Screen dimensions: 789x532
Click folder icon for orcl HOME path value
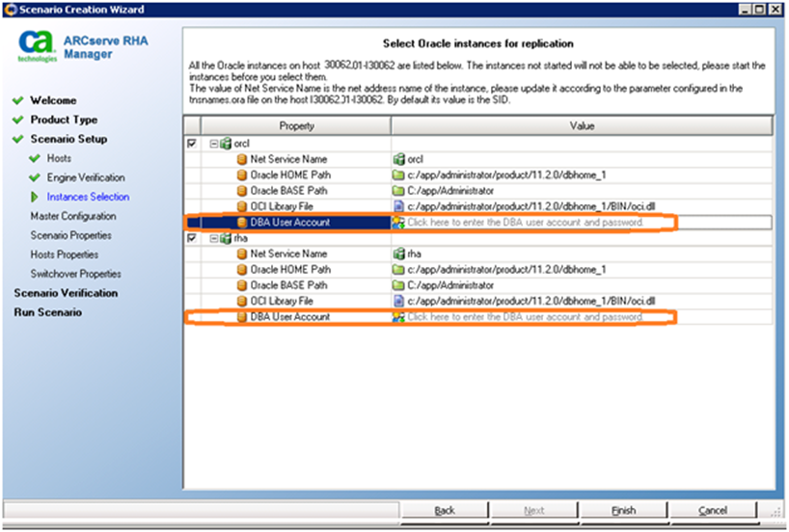pos(398,175)
